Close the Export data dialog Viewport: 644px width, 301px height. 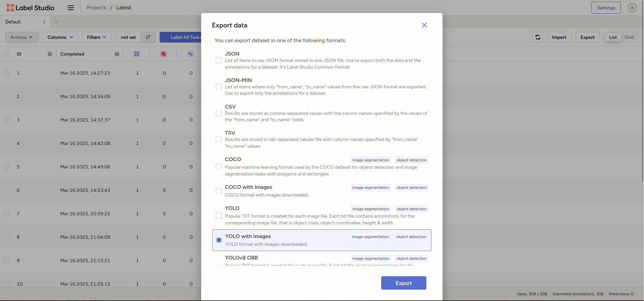tap(424, 25)
